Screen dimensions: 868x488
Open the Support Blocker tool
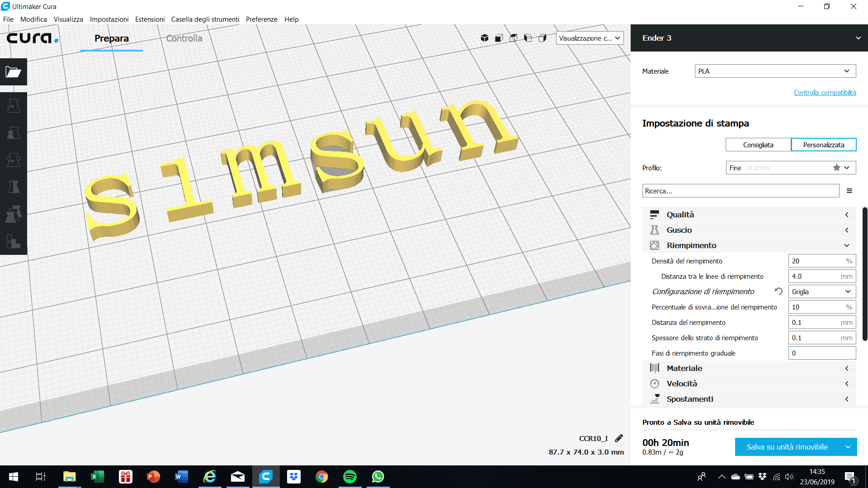[x=13, y=242]
